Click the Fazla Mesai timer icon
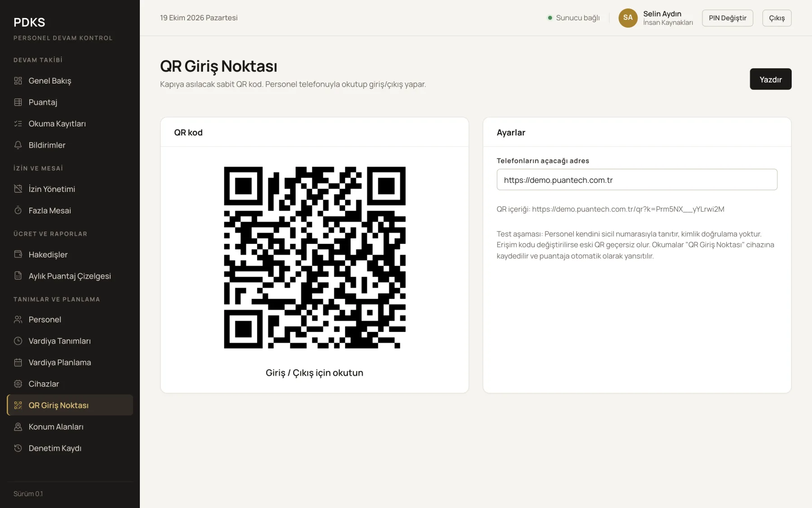Image resolution: width=812 pixels, height=508 pixels. point(18,210)
